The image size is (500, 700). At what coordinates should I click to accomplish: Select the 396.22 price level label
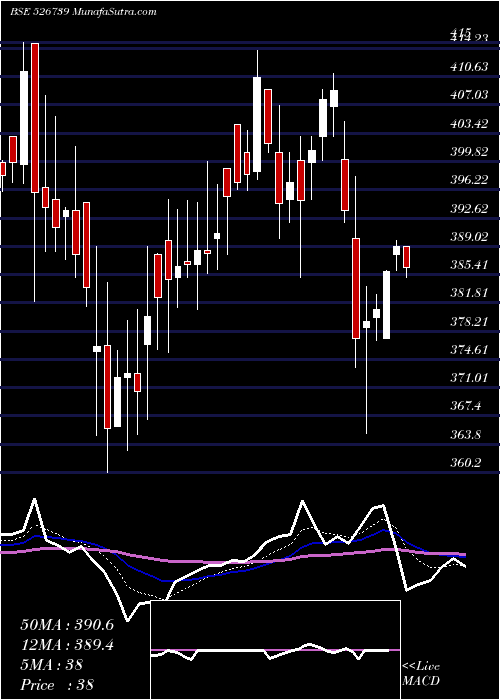pyautogui.click(x=468, y=180)
